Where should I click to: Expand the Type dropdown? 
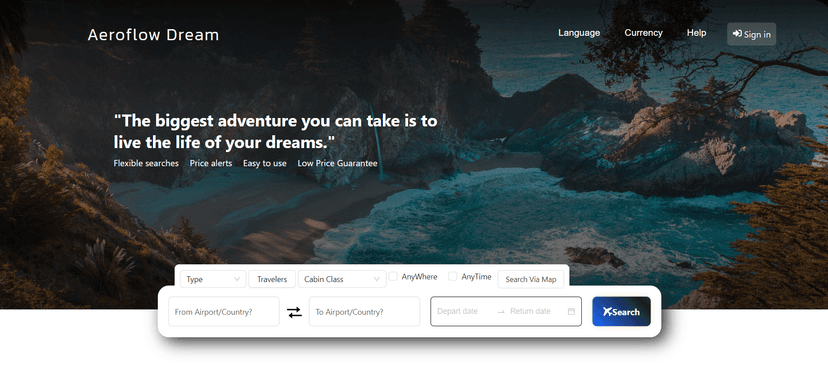tap(213, 279)
